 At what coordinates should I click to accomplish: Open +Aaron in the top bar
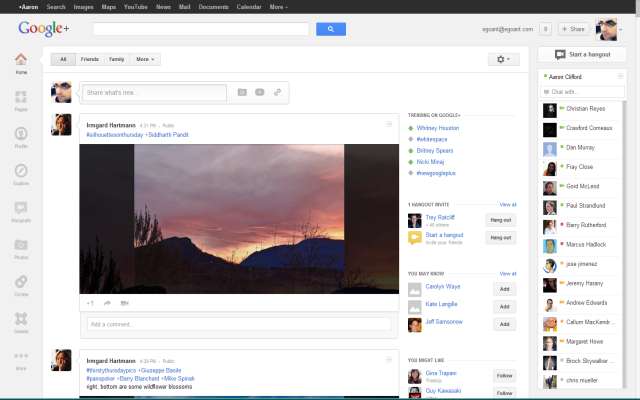click(28, 7)
